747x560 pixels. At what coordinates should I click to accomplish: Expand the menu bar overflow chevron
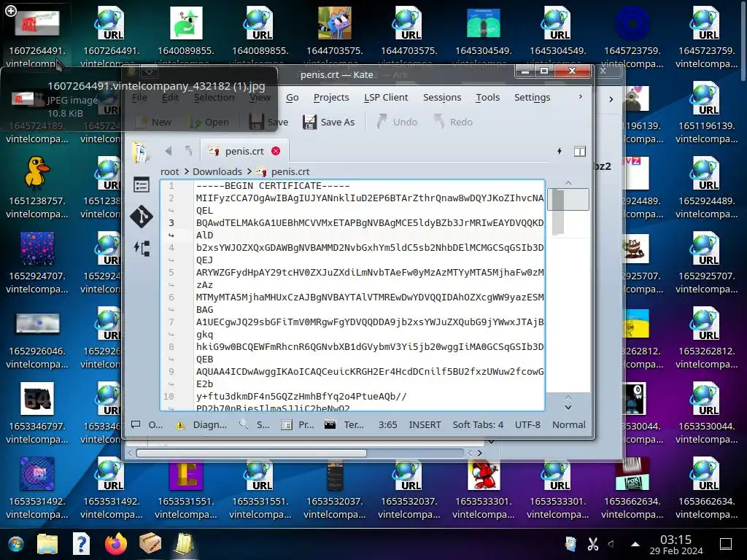(x=580, y=97)
